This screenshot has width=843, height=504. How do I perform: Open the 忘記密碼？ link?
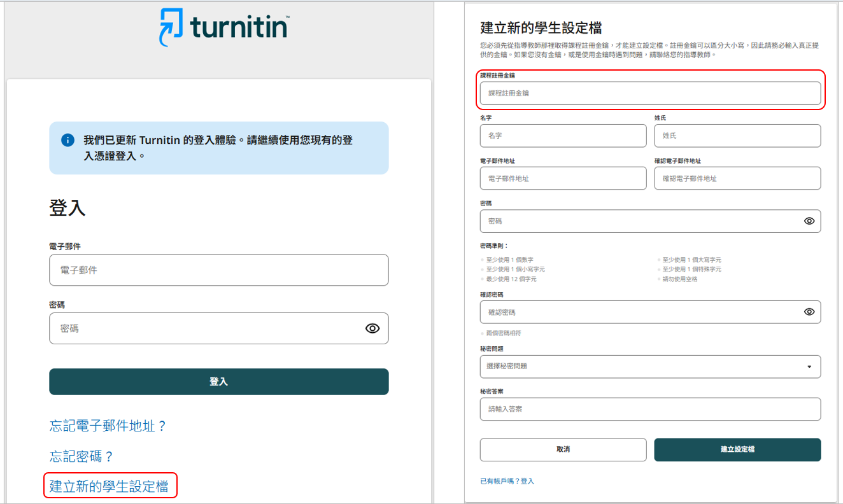(81, 456)
